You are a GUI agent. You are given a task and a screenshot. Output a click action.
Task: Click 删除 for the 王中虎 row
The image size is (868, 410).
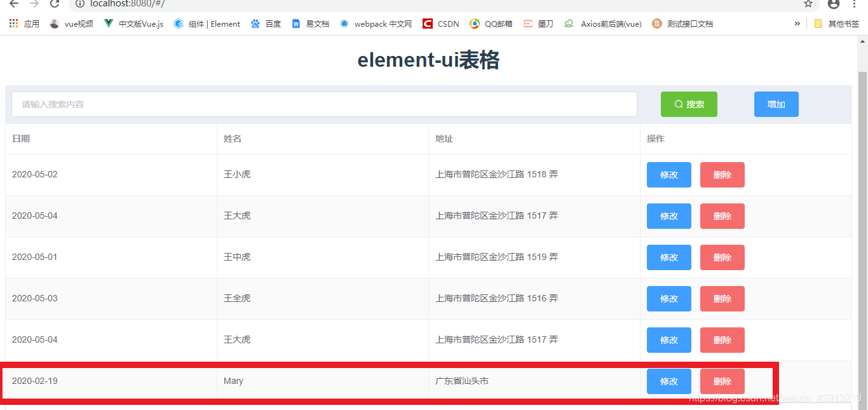pyautogui.click(x=722, y=257)
